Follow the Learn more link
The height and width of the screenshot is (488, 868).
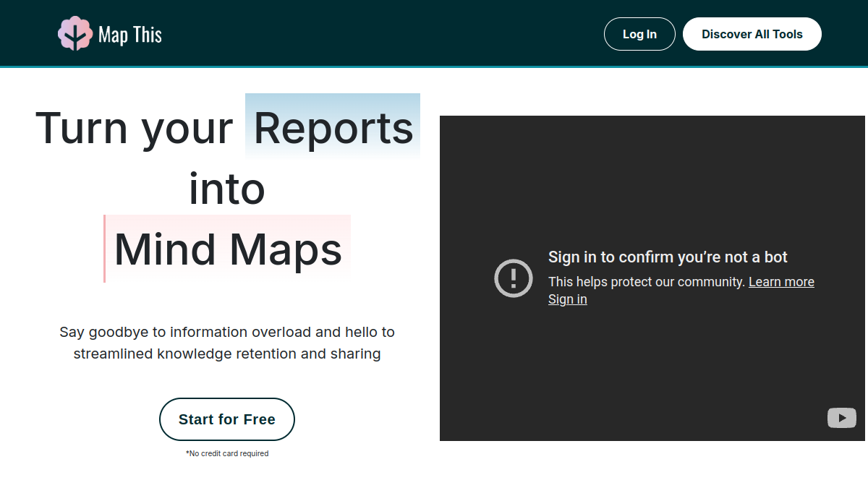tap(781, 282)
